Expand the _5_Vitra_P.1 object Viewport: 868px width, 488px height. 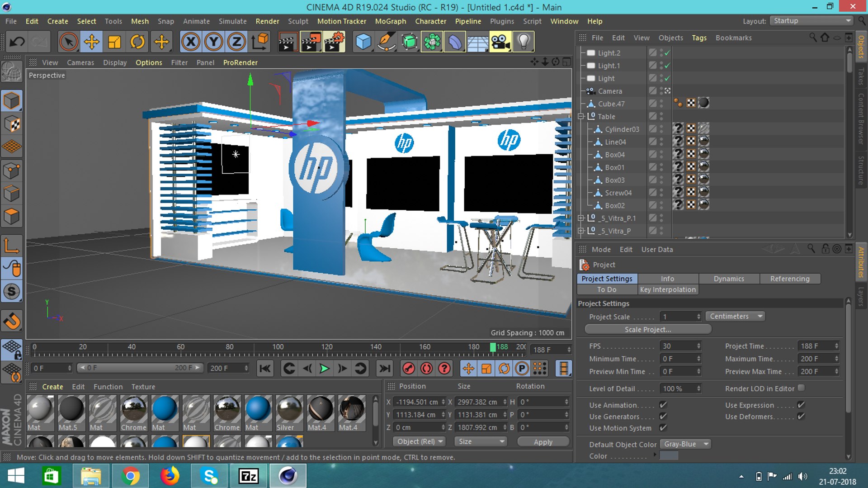click(581, 218)
